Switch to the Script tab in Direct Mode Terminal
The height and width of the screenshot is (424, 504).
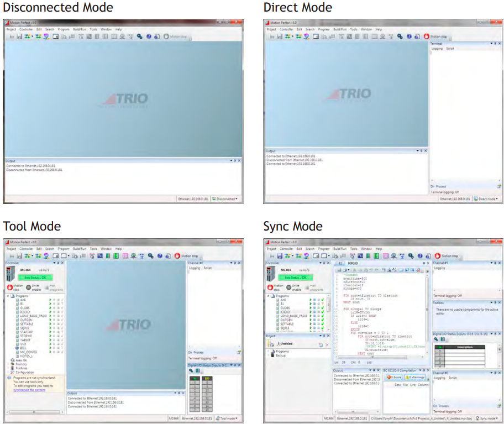point(450,49)
